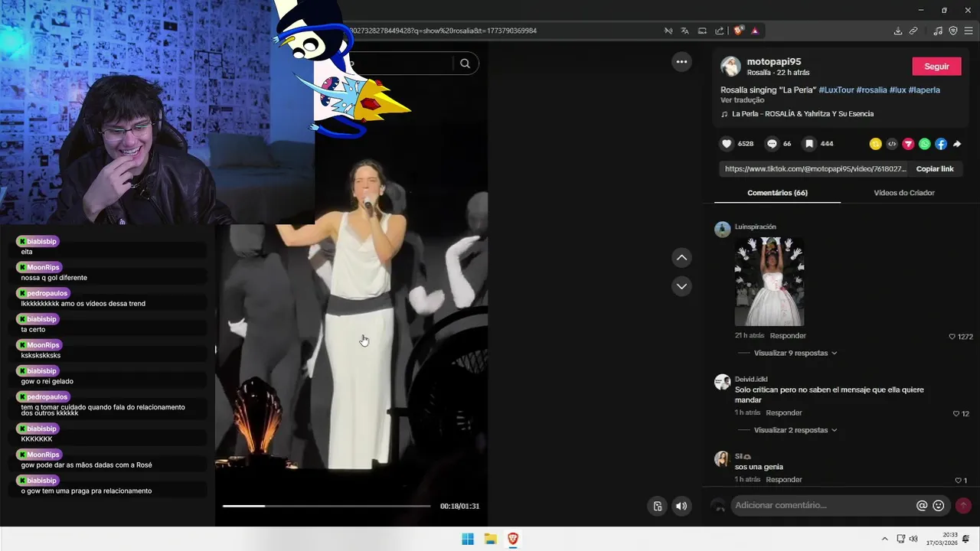Reply to Luinspiración's comment
The width and height of the screenshot is (980, 551).
point(788,336)
